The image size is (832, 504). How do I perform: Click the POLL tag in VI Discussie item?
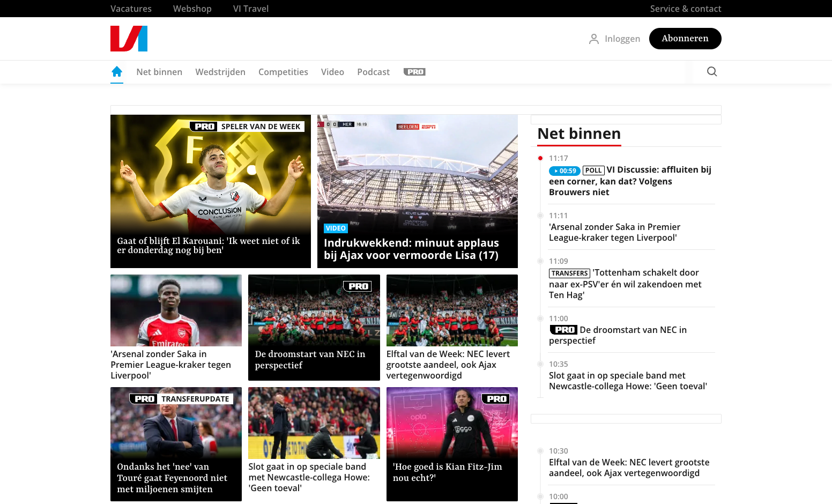point(593,171)
